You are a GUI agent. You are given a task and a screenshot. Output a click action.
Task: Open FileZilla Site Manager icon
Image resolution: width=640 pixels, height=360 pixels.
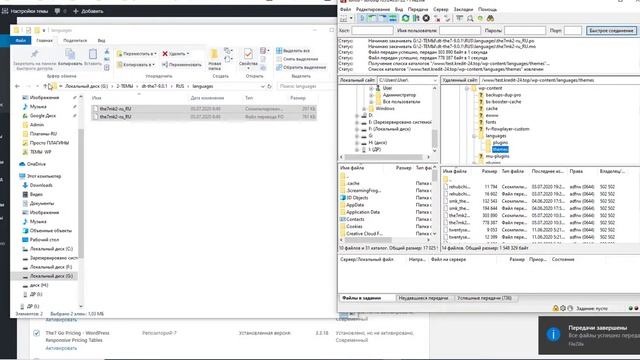(344, 18)
